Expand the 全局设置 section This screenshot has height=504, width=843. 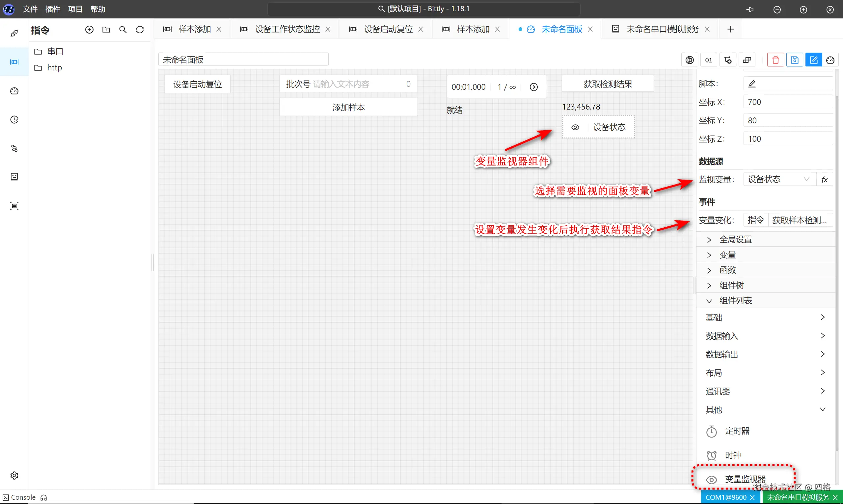735,239
